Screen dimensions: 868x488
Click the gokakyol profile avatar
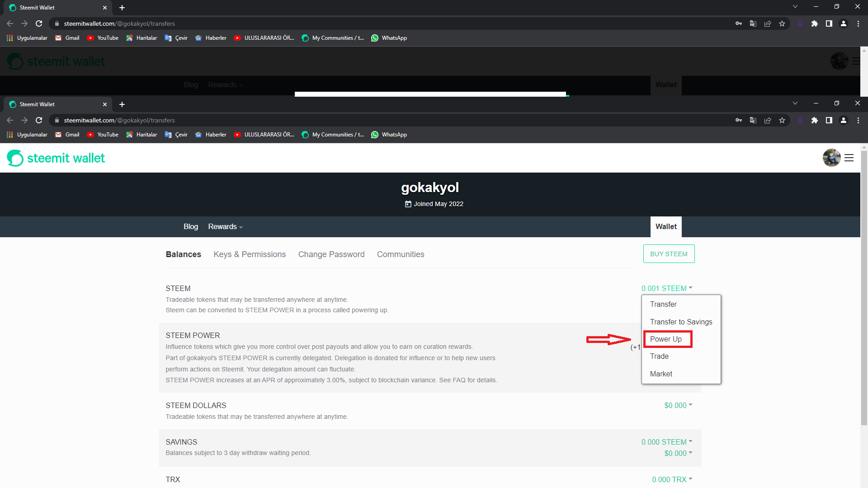831,158
